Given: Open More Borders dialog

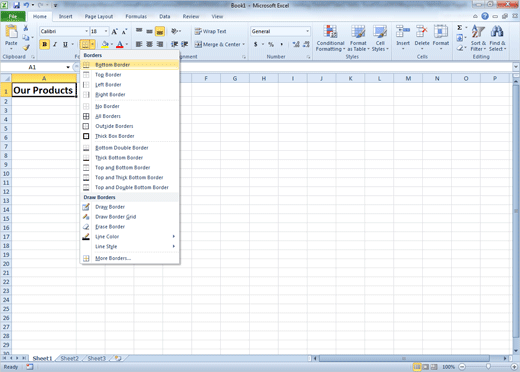Looking at the screenshot, I should (x=130, y=258).
